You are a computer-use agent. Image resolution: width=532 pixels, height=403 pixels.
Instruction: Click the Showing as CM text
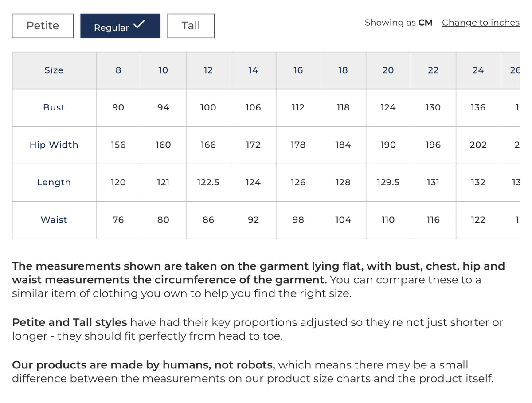(x=399, y=23)
